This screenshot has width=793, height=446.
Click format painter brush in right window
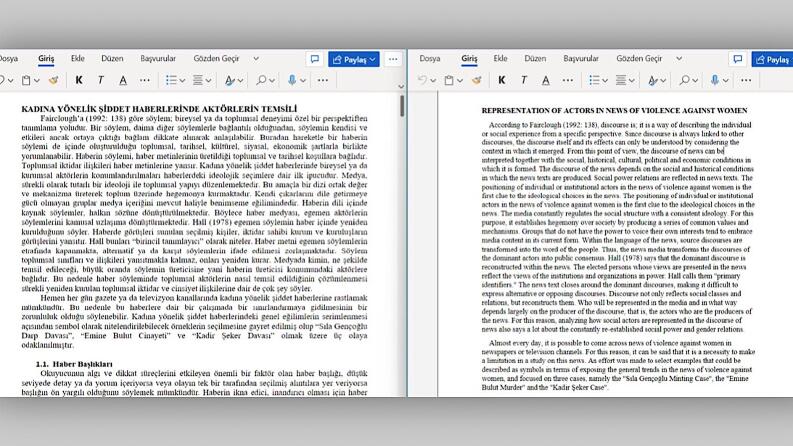pyautogui.click(x=476, y=80)
